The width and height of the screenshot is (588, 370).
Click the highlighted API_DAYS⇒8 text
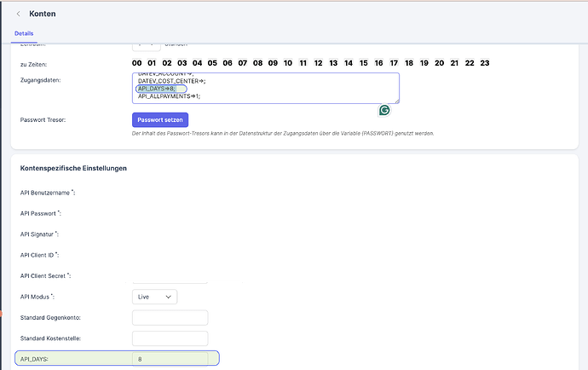pyautogui.click(x=157, y=89)
